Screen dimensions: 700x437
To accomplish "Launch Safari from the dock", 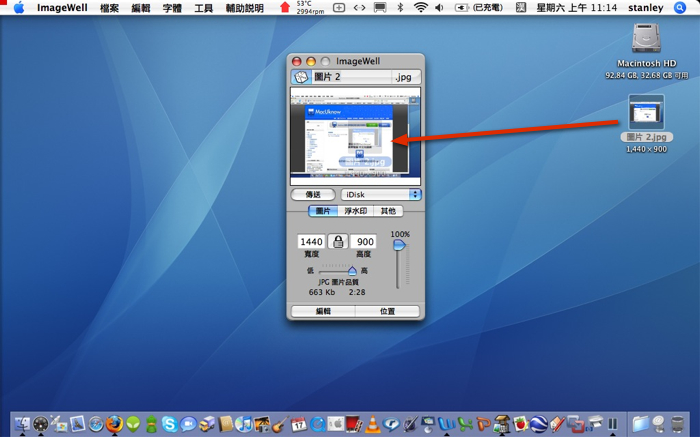I will tap(96, 423).
